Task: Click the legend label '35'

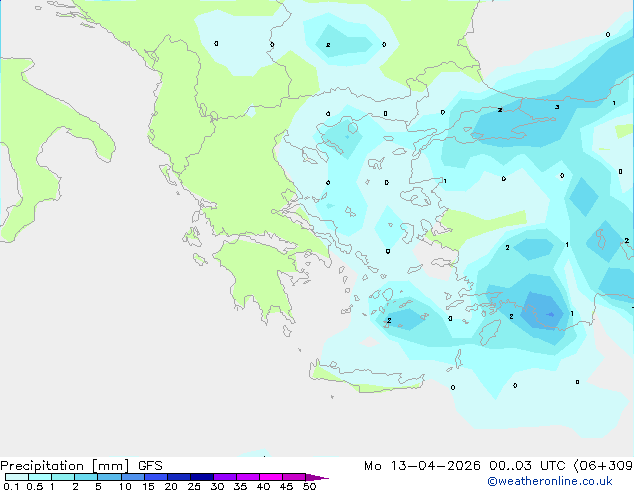Action: (x=240, y=486)
